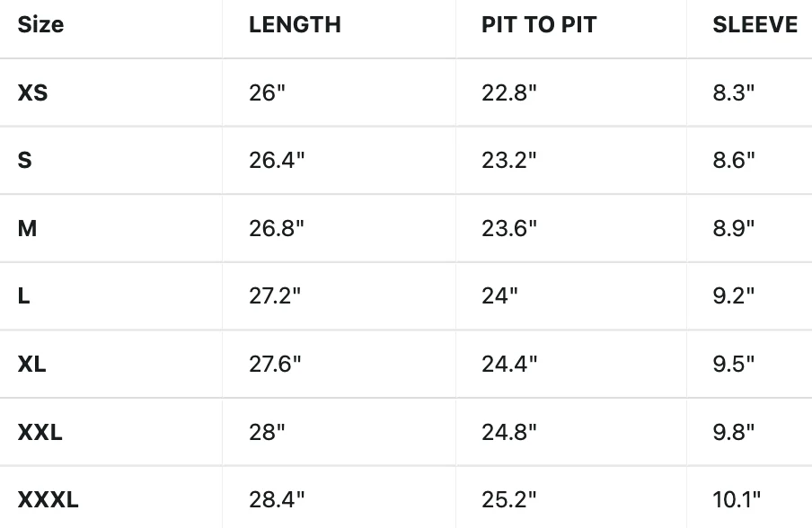Click the 24.4" pit to pit value

pos(509,364)
